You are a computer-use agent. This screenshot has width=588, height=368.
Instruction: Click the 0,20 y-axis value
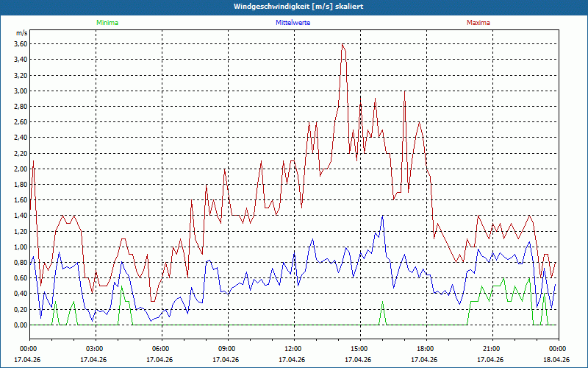point(21,309)
